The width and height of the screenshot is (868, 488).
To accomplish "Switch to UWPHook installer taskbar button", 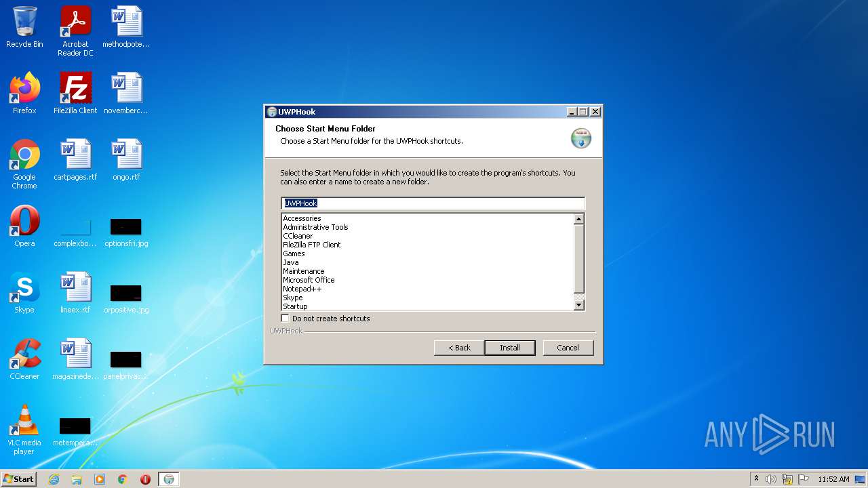I will click(169, 479).
